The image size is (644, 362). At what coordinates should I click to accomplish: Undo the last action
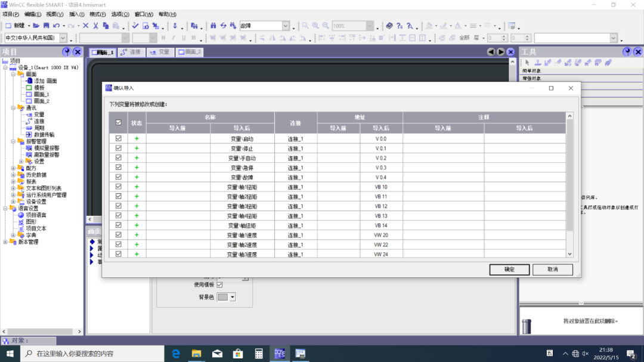(56, 26)
